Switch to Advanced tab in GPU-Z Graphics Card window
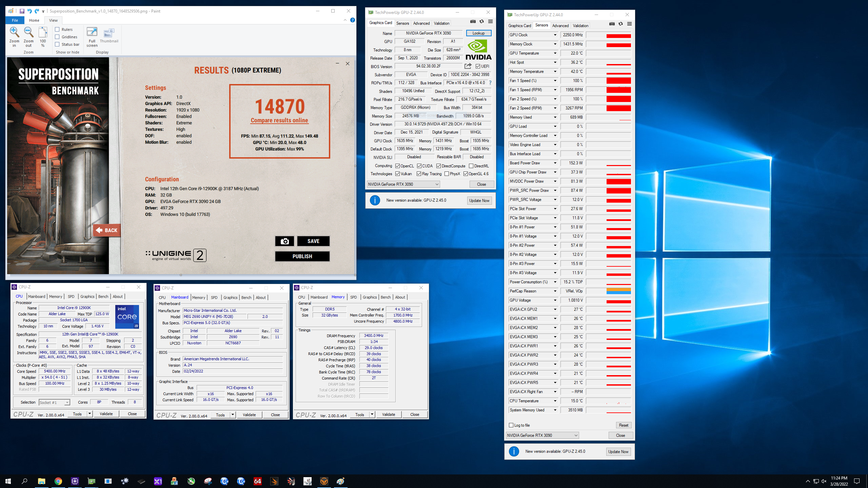868x488 pixels. [x=421, y=23]
